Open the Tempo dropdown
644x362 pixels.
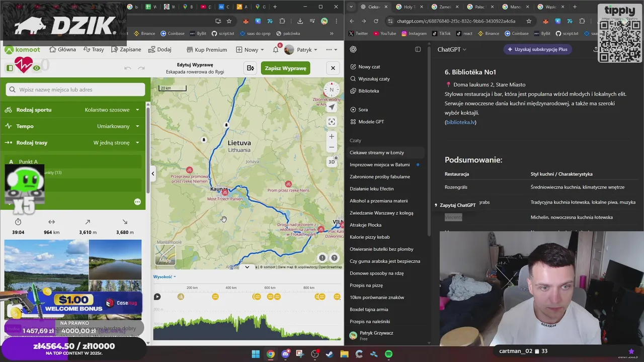[x=73, y=126]
